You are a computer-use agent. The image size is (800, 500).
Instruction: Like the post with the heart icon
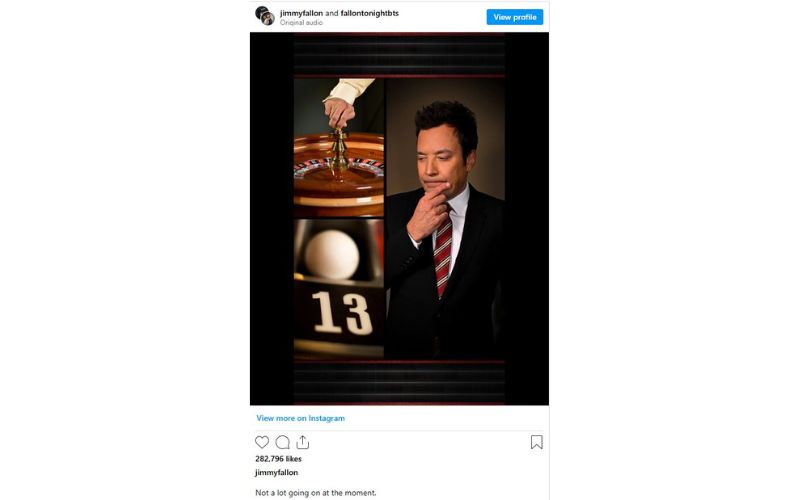click(x=262, y=442)
